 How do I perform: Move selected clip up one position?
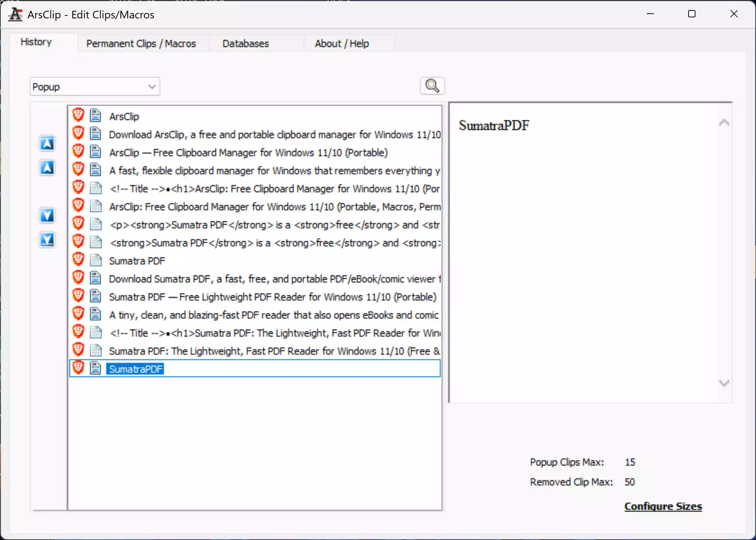pos(47,168)
